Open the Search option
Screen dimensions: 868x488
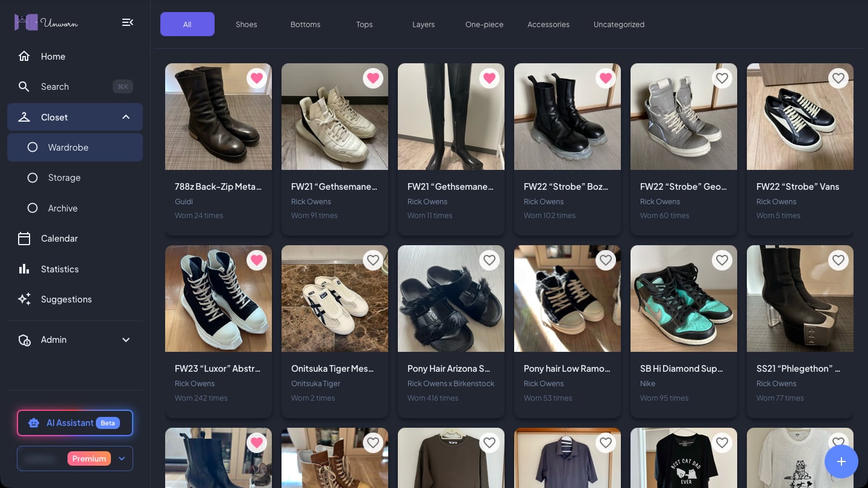[x=75, y=87]
